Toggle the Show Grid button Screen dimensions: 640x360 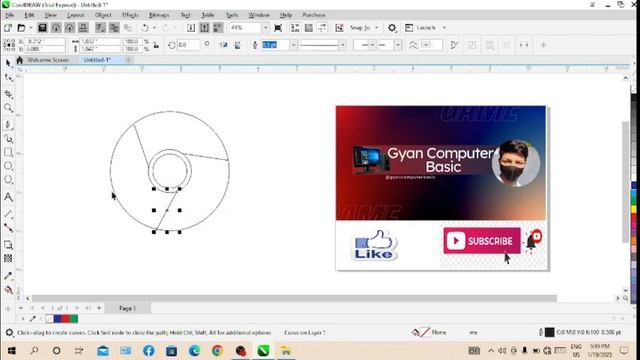point(309,28)
